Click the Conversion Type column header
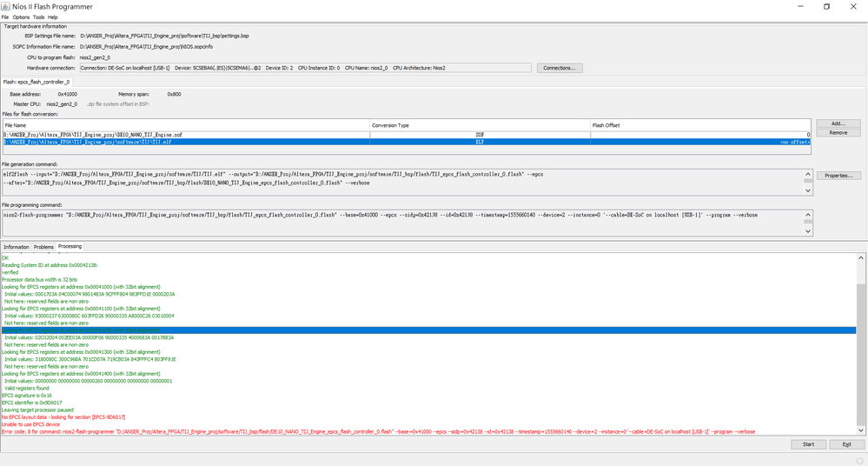Screen dimensions: 868x466 pyautogui.click(x=480, y=125)
